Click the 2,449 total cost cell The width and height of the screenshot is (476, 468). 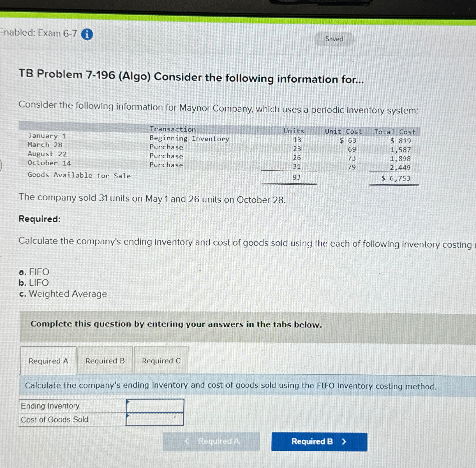pos(400,168)
